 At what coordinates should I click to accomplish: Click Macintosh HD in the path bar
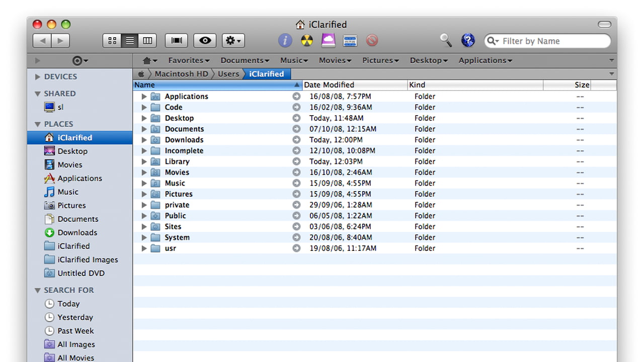coord(181,74)
